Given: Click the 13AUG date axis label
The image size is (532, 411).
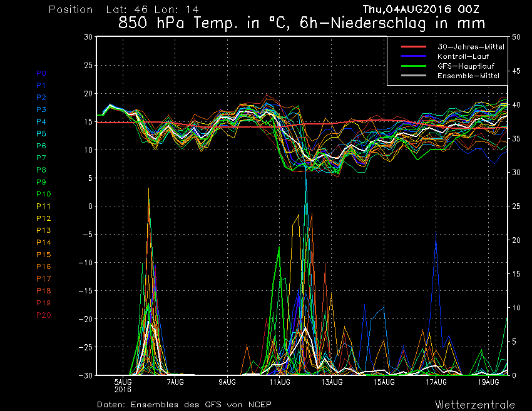Looking at the screenshot, I should tap(332, 382).
